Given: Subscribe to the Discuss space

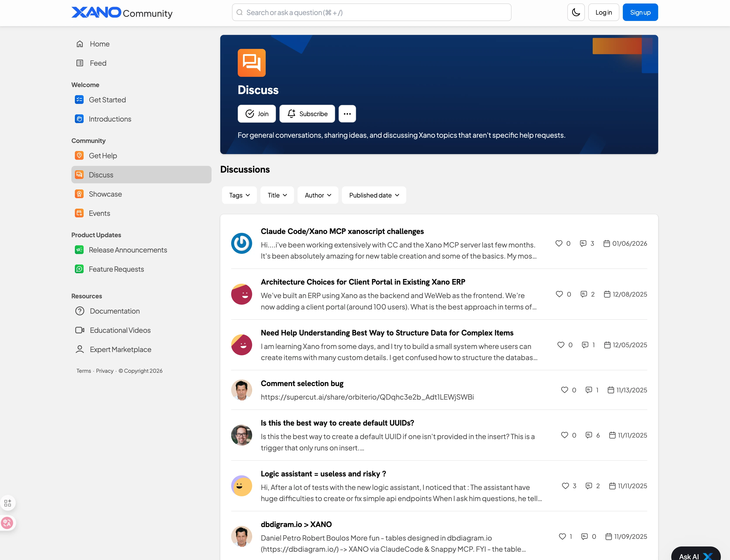Looking at the screenshot, I should [307, 114].
